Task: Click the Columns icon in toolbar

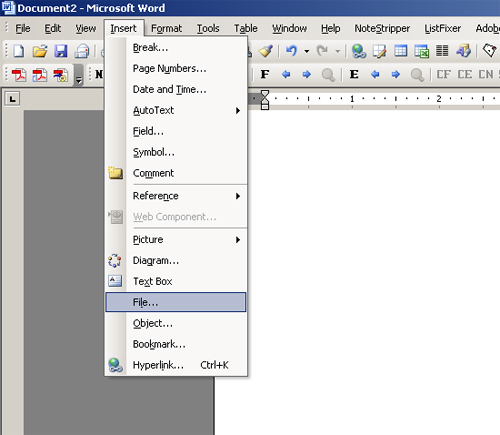Action: [x=442, y=51]
